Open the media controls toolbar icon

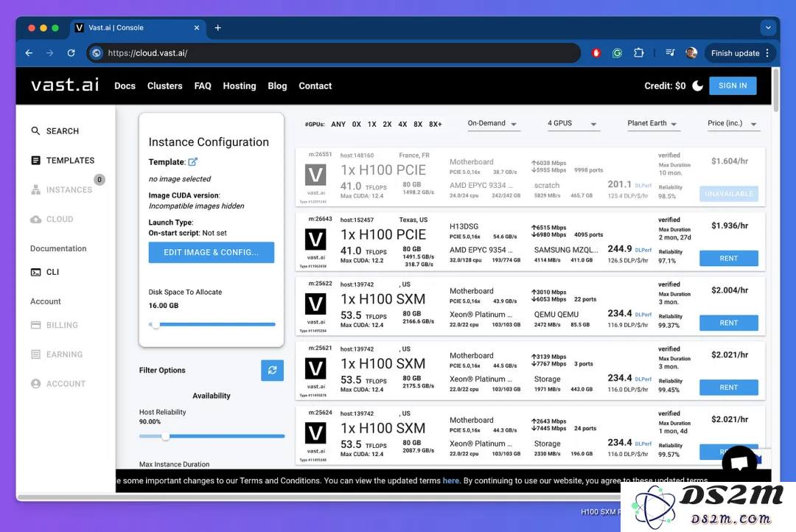coord(670,53)
